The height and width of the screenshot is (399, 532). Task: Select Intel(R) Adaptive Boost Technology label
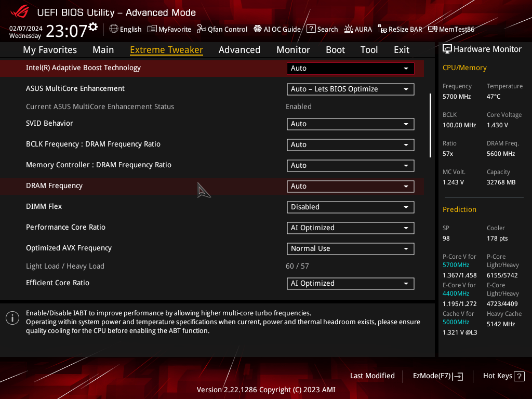click(x=83, y=68)
